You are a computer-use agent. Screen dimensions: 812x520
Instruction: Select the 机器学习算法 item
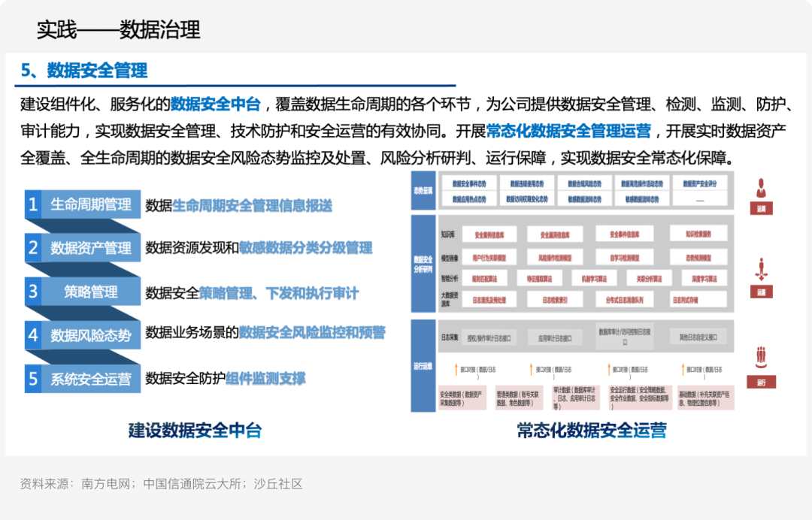[x=596, y=279]
